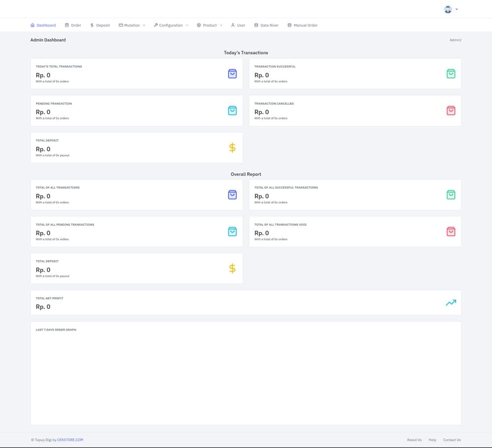Expand the Configuration dropdown menu
This screenshot has width=492, height=448.
click(x=171, y=25)
